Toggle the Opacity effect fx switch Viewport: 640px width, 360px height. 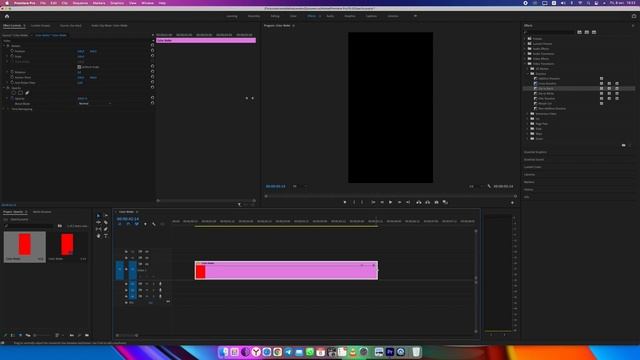click(x=8, y=88)
